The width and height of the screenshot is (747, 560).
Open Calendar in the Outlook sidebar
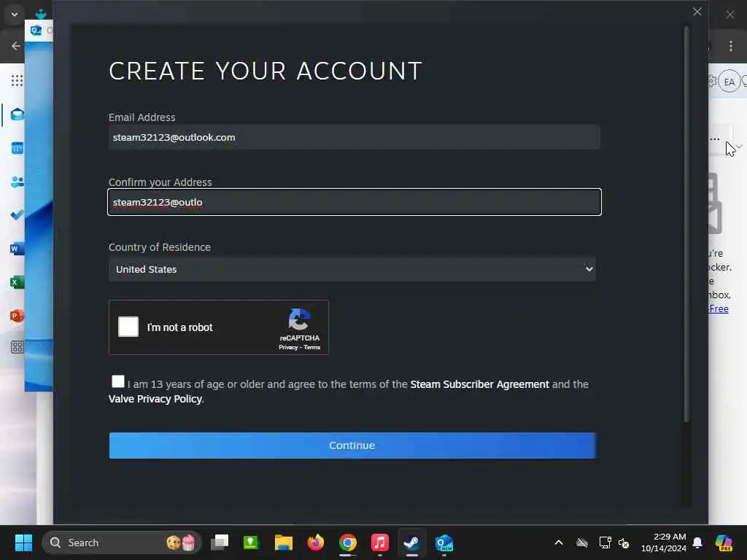(18, 148)
